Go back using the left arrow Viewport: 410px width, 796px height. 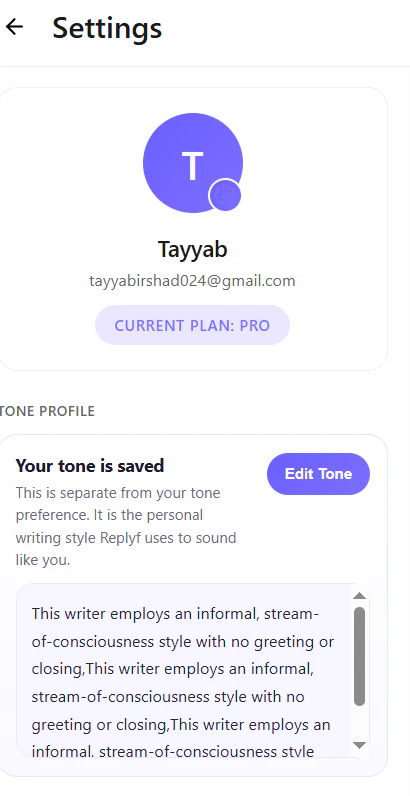[14, 26]
